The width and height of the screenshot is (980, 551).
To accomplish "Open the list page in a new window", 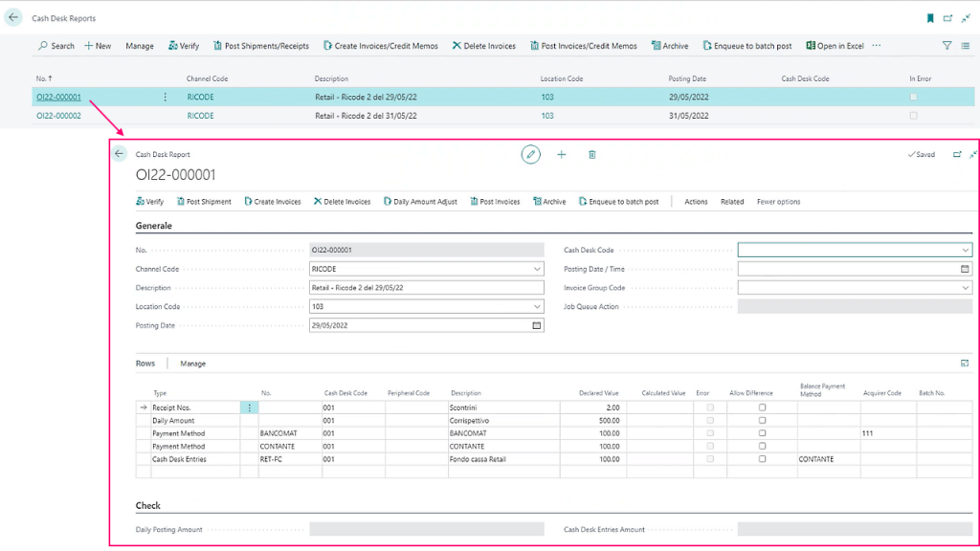I will [947, 18].
